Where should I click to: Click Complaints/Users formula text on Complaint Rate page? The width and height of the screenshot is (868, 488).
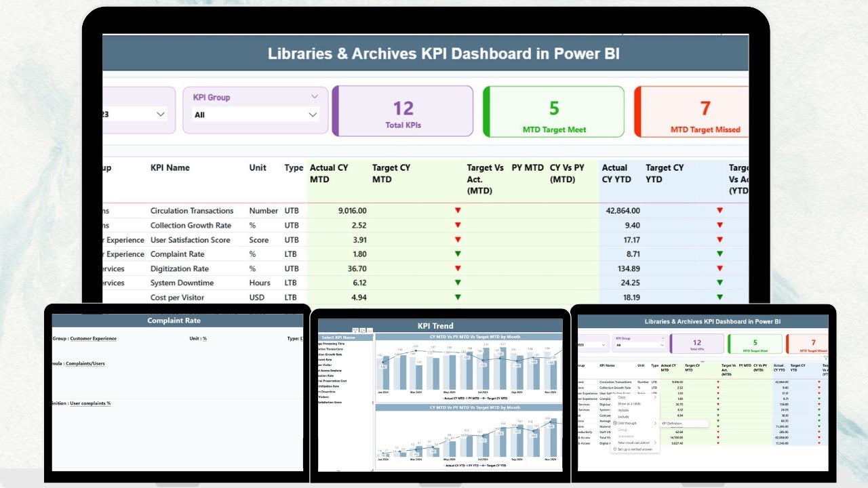point(87,363)
